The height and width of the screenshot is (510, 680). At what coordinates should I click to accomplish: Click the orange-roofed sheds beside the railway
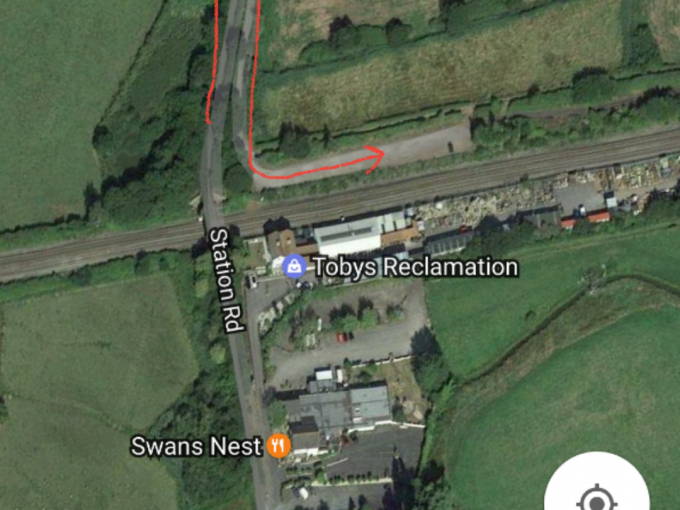point(586,219)
